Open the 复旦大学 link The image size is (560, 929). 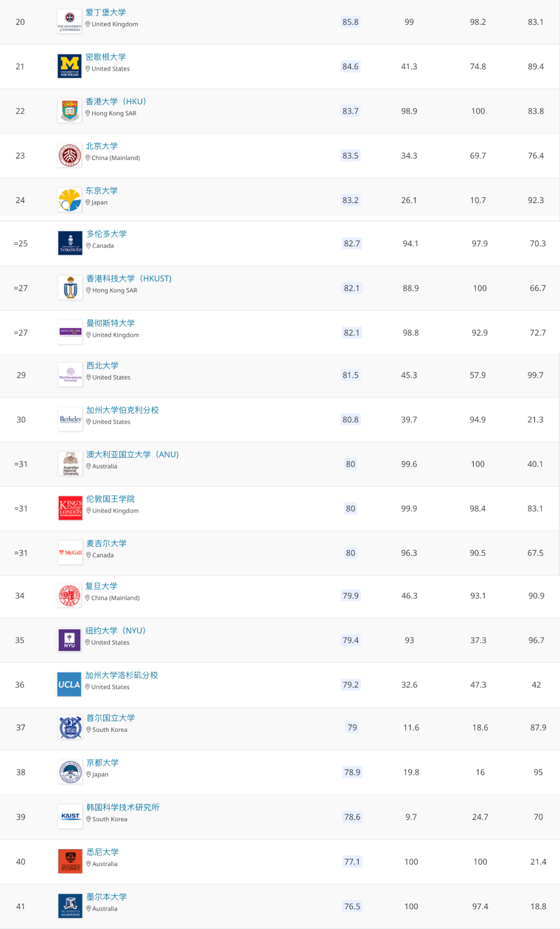pos(102,586)
